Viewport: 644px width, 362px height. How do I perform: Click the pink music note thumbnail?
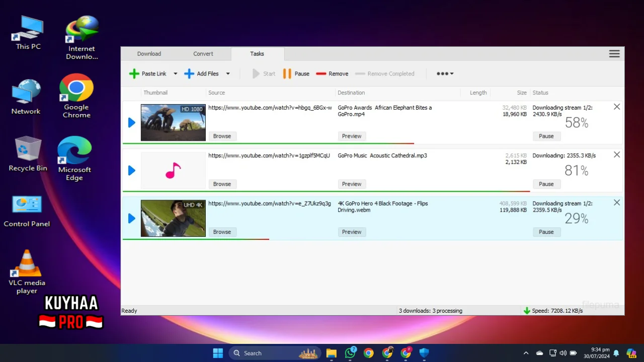[x=173, y=170]
